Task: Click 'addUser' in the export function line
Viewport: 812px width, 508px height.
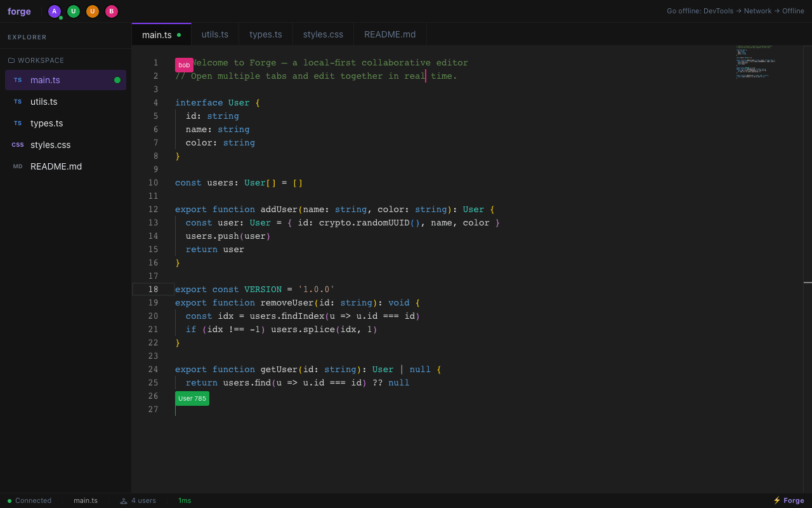Action: 279,210
